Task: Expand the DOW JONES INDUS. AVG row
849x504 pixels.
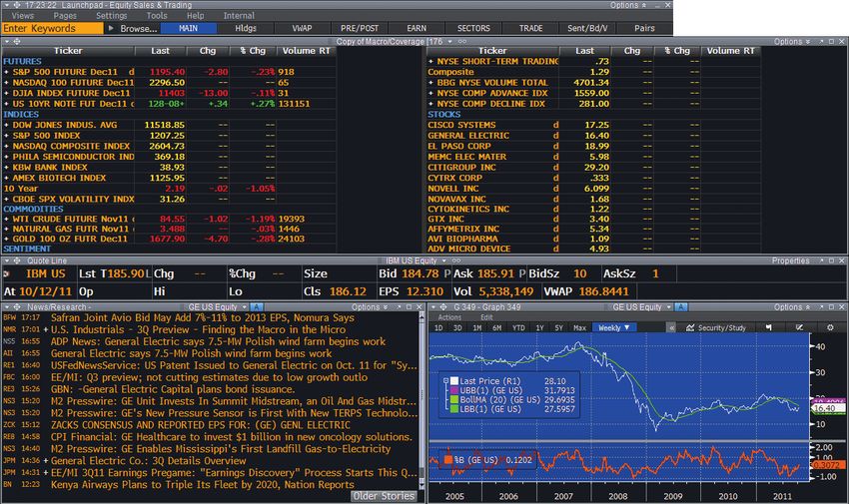Action: (x=7, y=125)
